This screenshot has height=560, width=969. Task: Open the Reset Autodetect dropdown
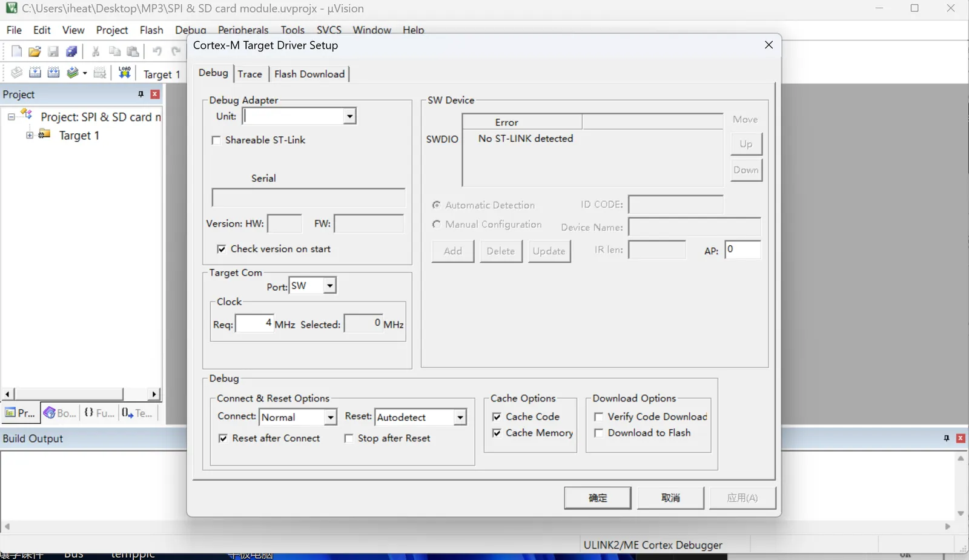click(x=460, y=417)
